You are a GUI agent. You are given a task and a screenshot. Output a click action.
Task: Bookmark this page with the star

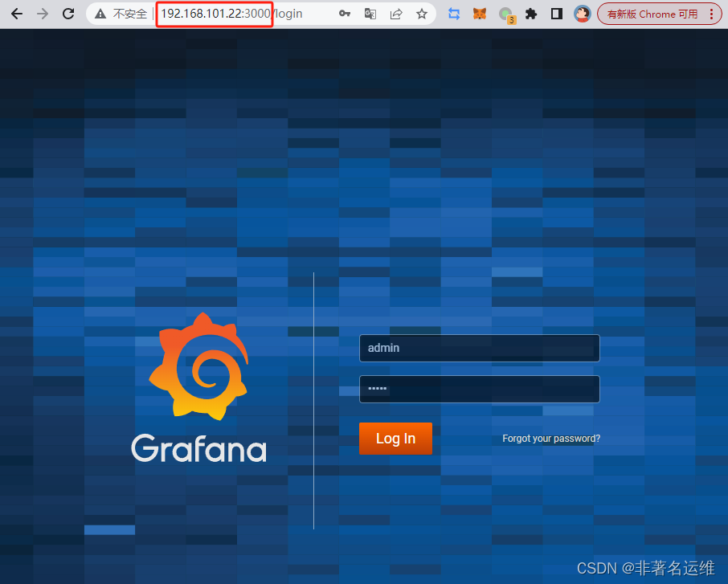tap(422, 14)
